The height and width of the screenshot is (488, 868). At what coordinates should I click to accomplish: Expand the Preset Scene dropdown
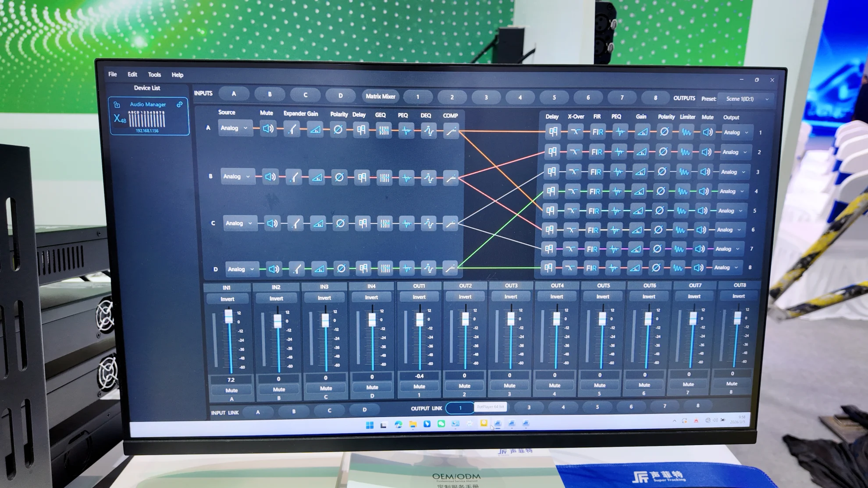point(747,99)
